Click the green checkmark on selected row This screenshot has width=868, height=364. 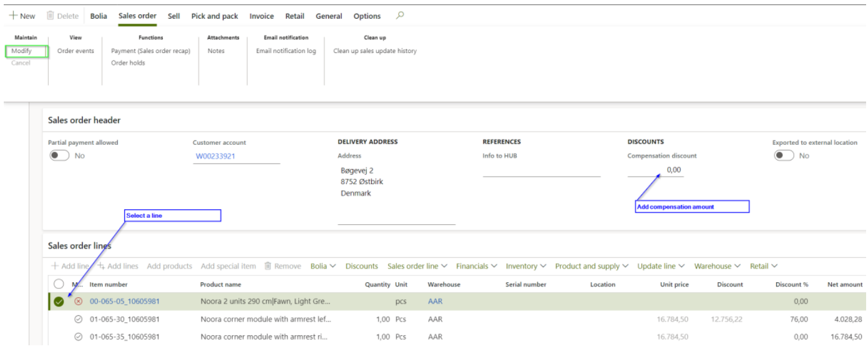(59, 302)
